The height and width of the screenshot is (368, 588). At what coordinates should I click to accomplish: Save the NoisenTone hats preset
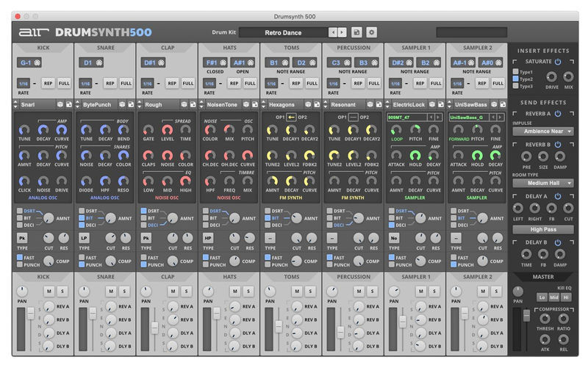coord(254,104)
